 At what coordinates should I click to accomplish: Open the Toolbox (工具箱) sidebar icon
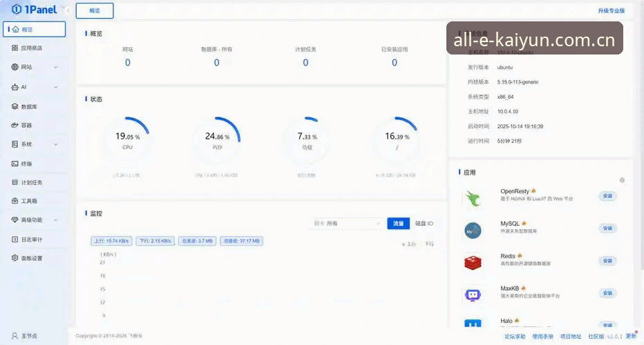[x=15, y=201]
